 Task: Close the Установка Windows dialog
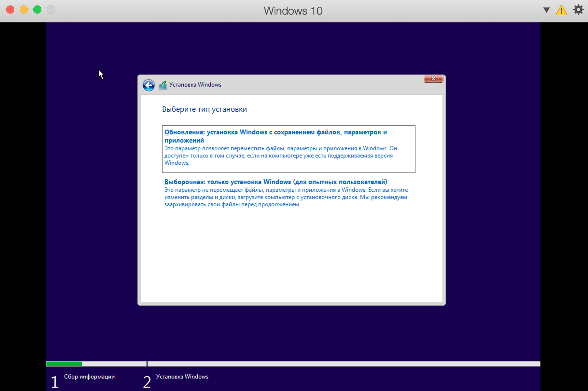point(433,78)
